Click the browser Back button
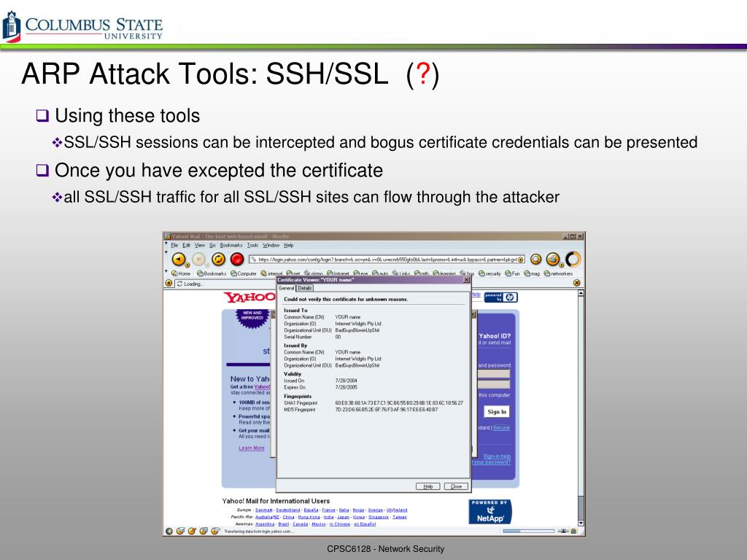The width and height of the screenshot is (747, 560). pyautogui.click(x=178, y=259)
